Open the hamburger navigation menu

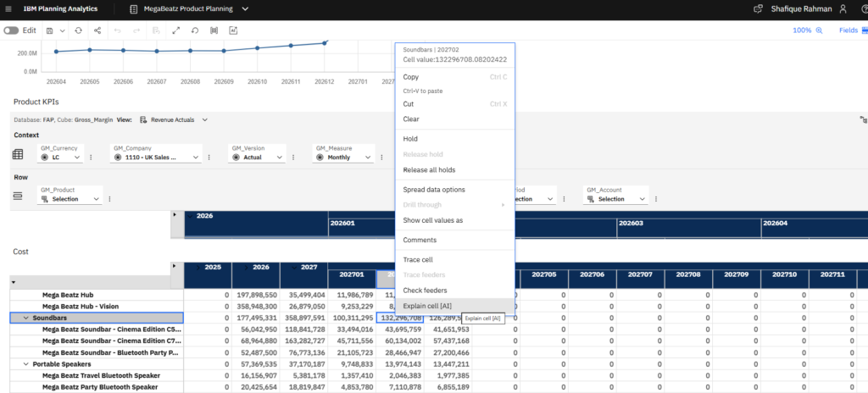8,8
